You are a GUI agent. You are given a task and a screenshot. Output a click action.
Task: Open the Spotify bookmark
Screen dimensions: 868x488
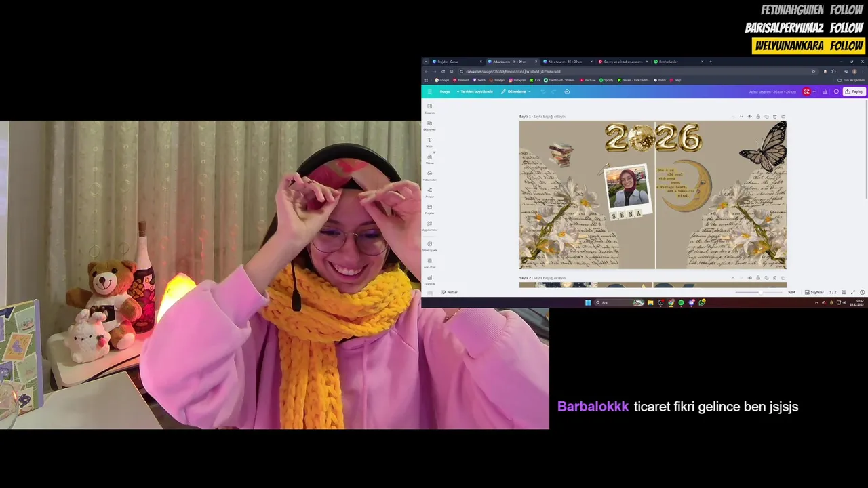pos(606,80)
